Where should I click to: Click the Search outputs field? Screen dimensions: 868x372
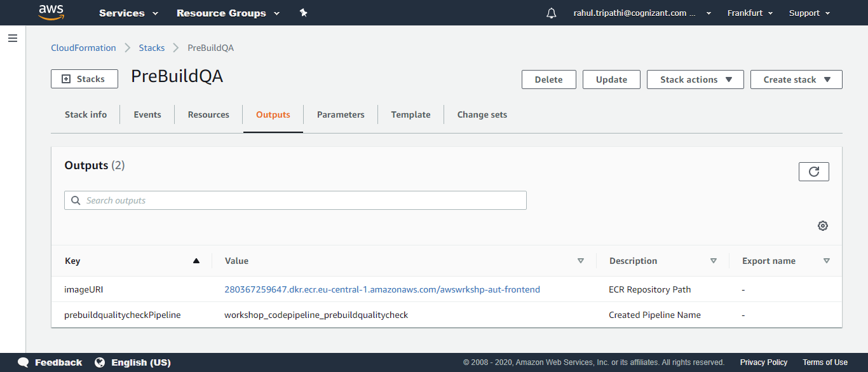pos(295,200)
